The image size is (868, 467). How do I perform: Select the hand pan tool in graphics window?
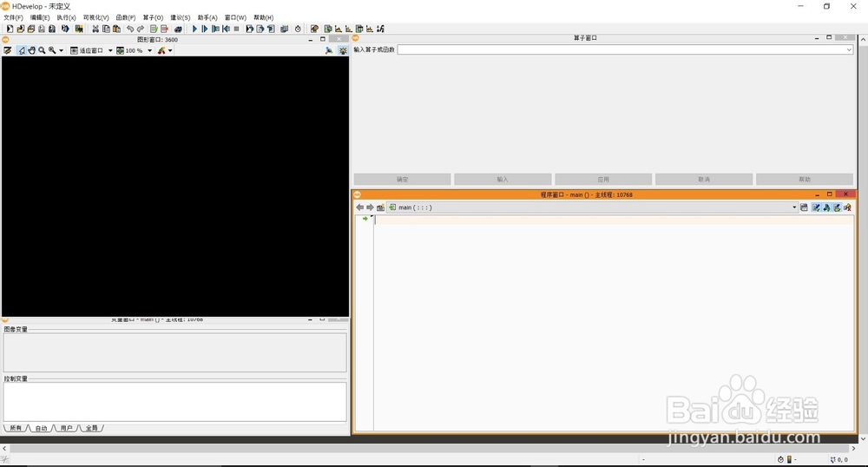click(x=31, y=50)
